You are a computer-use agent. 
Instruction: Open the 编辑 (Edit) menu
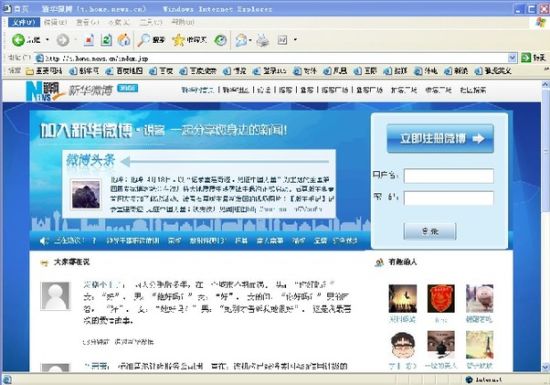[x=55, y=22]
